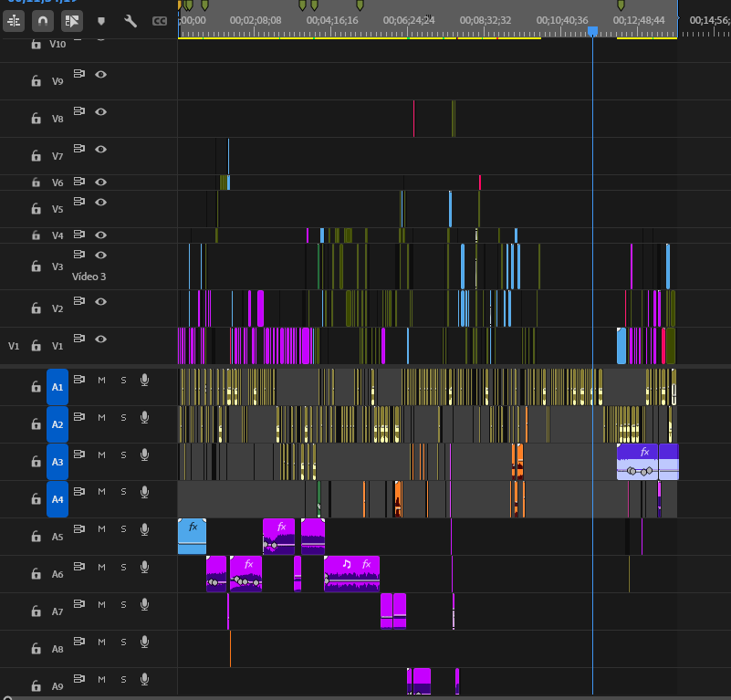The height and width of the screenshot is (700, 731).
Task: Select the marker near 00;06;24;24 on ruler
Action: pos(360,5)
